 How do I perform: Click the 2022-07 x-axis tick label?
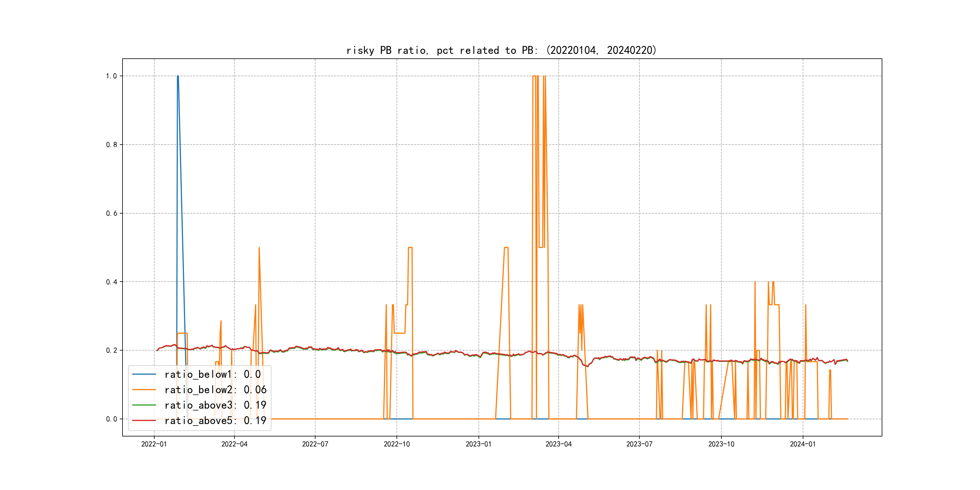pos(315,444)
